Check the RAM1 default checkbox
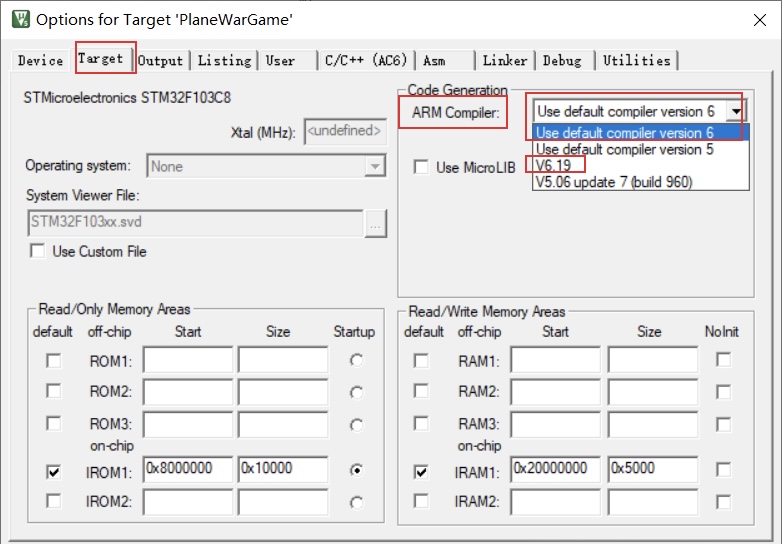782x544 pixels. click(x=421, y=361)
